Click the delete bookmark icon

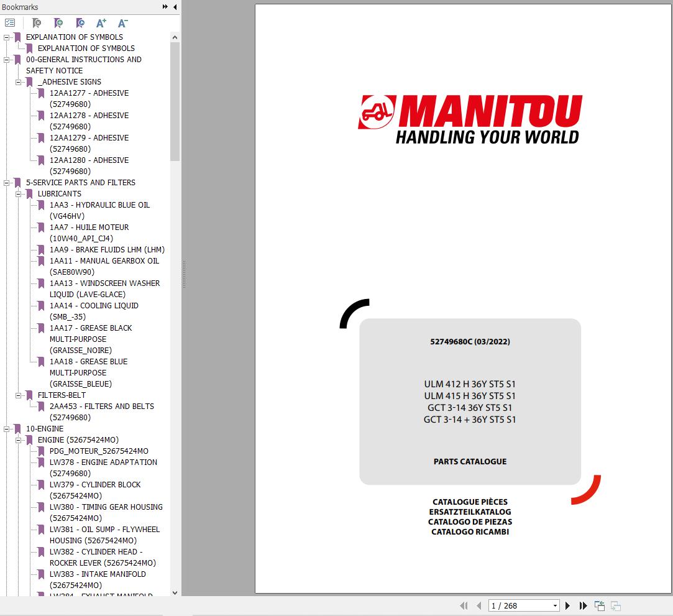pyautogui.click(x=37, y=23)
